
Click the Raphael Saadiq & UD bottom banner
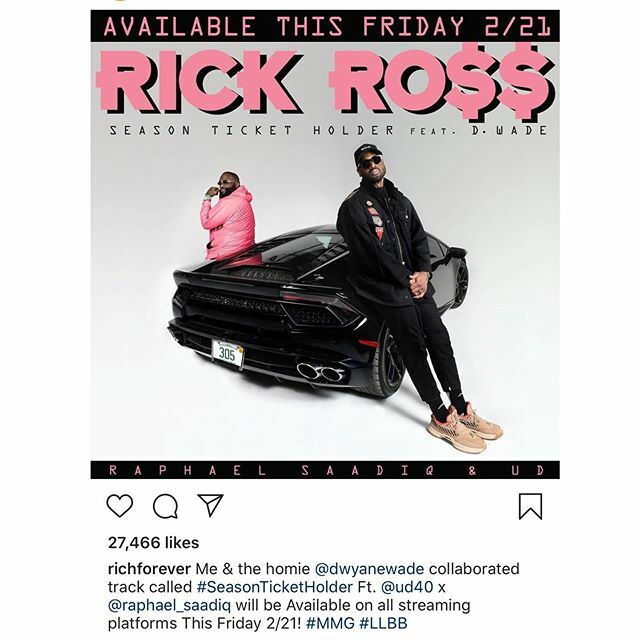pos(325,470)
